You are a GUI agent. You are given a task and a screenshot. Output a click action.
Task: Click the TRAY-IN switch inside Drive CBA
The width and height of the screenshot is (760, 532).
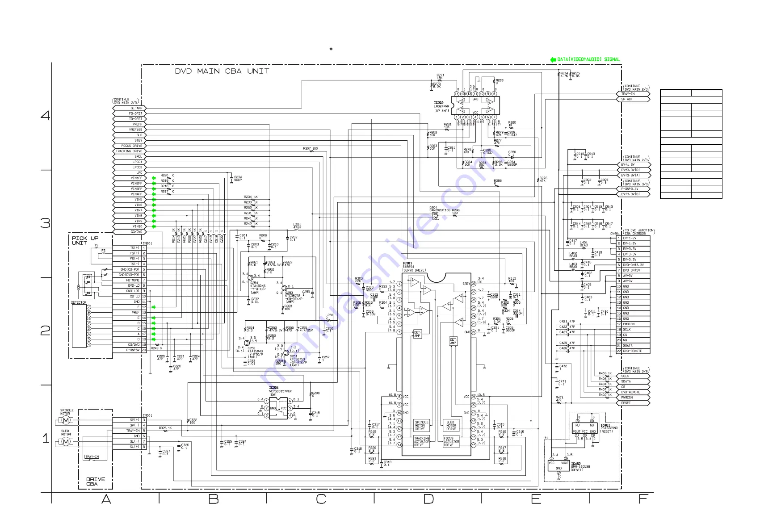pyautogui.click(x=92, y=457)
